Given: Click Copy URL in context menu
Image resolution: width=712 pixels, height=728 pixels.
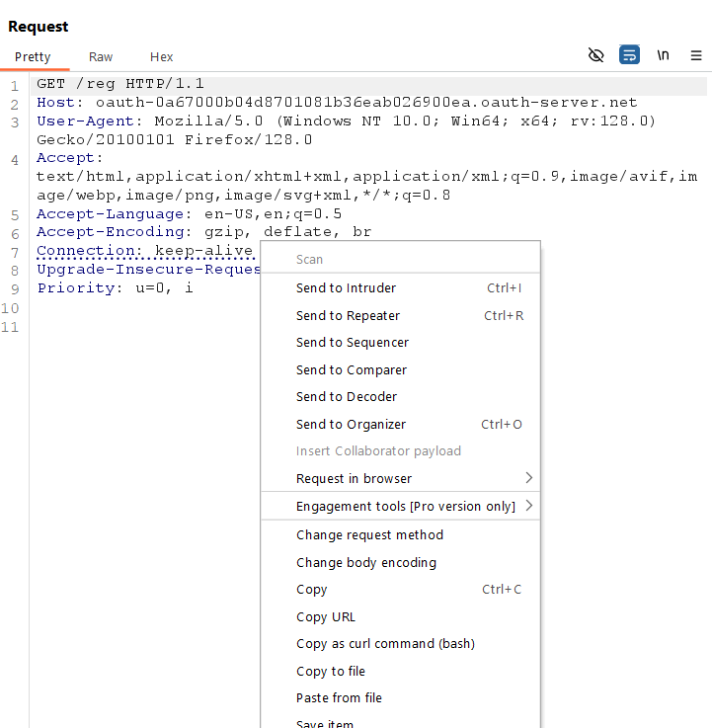Looking at the screenshot, I should point(325,617).
